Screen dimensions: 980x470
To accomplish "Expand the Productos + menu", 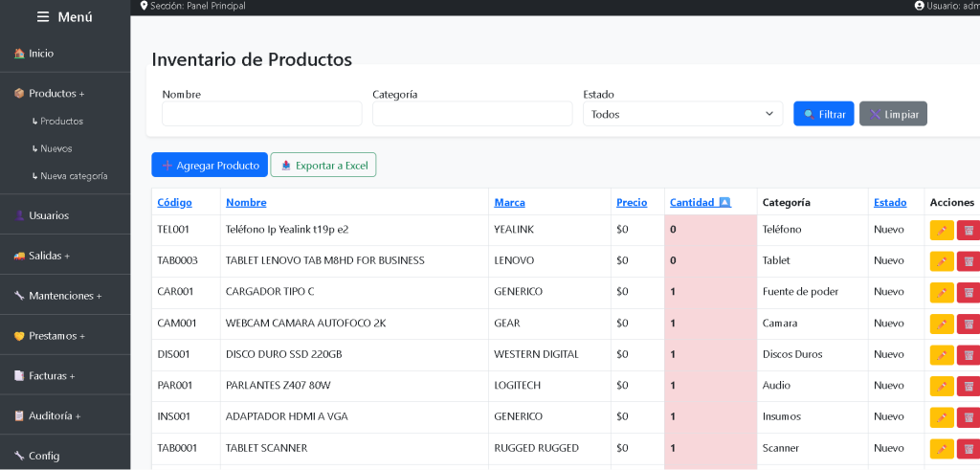I will tap(65, 93).
